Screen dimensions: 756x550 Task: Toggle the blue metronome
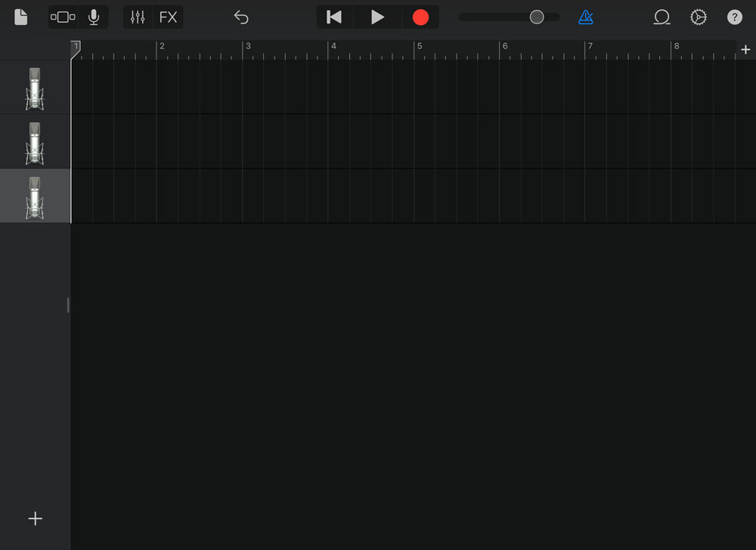pos(585,17)
